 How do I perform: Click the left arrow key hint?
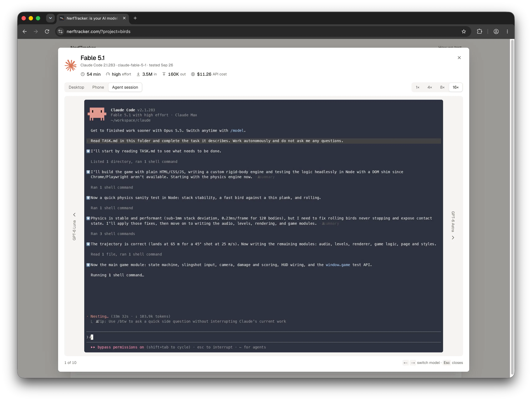click(x=406, y=363)
